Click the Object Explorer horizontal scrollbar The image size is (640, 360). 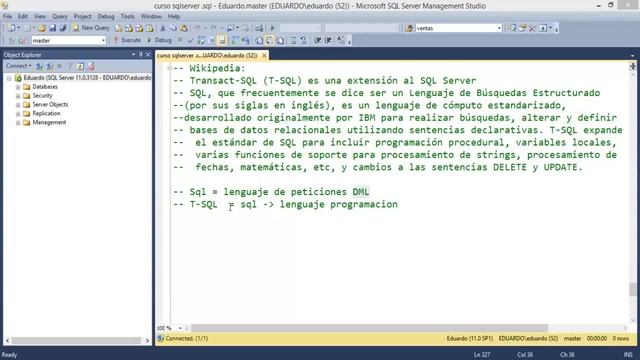click(76, 340)
